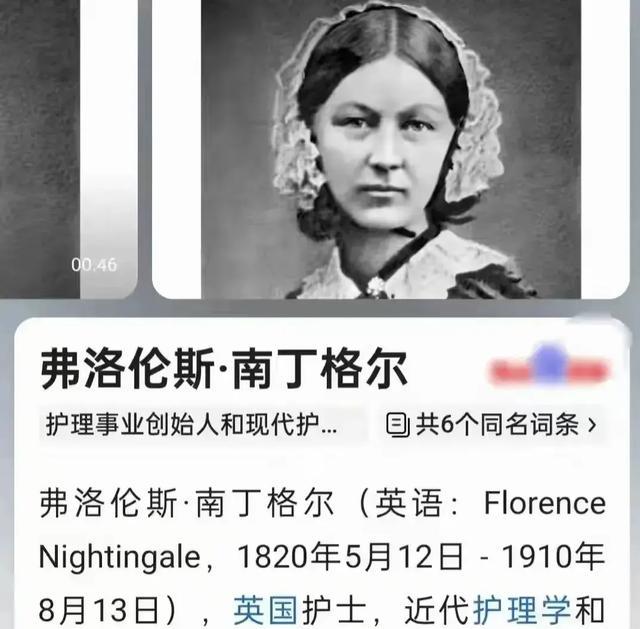Click the date 8月13日 in the summary
640x629 pixels.
tap(98, 611)
